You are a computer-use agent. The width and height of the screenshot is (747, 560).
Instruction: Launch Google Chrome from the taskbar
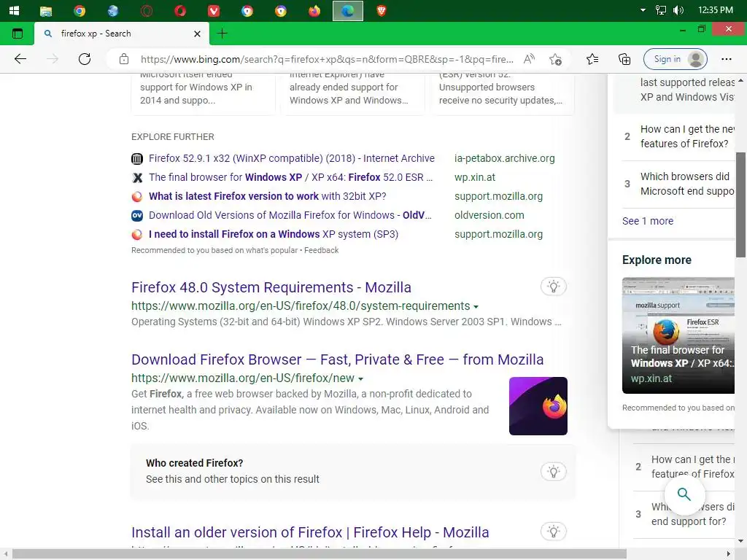(x=80, y=10)
